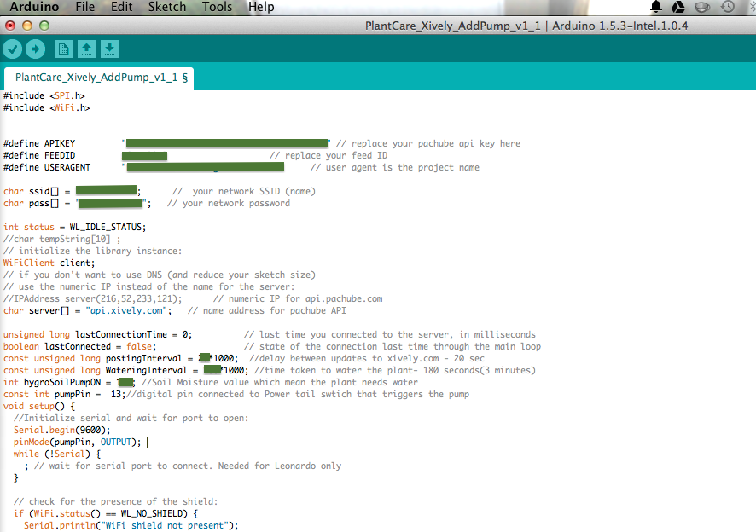
Task: Open the Google Drive menu bar icon
Action: tap(678, 7)
